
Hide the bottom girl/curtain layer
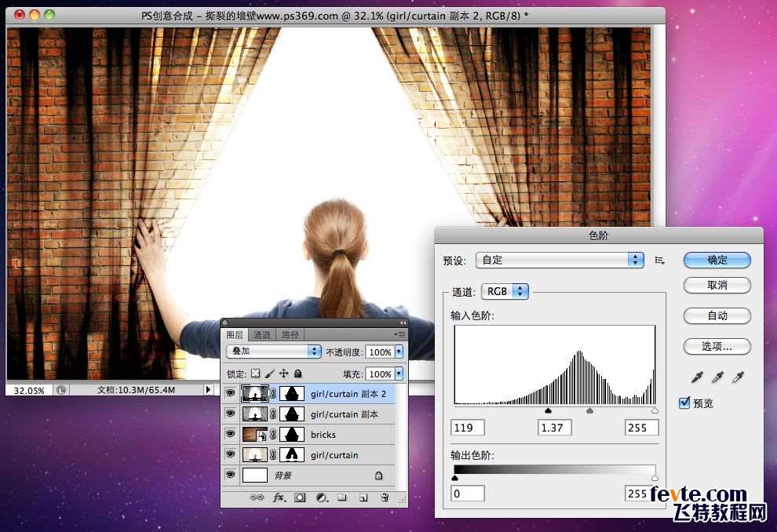pos(231,454)
